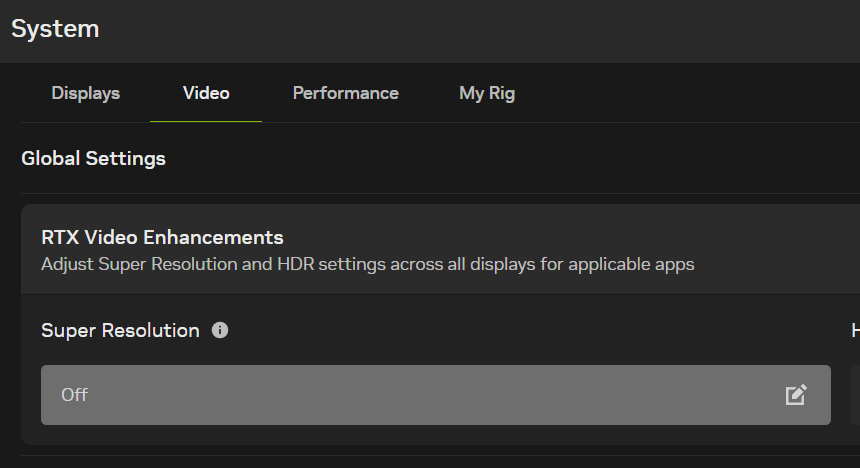Select the Video tab
Viewport: 860px width, 468px height.
click(206, 93)
